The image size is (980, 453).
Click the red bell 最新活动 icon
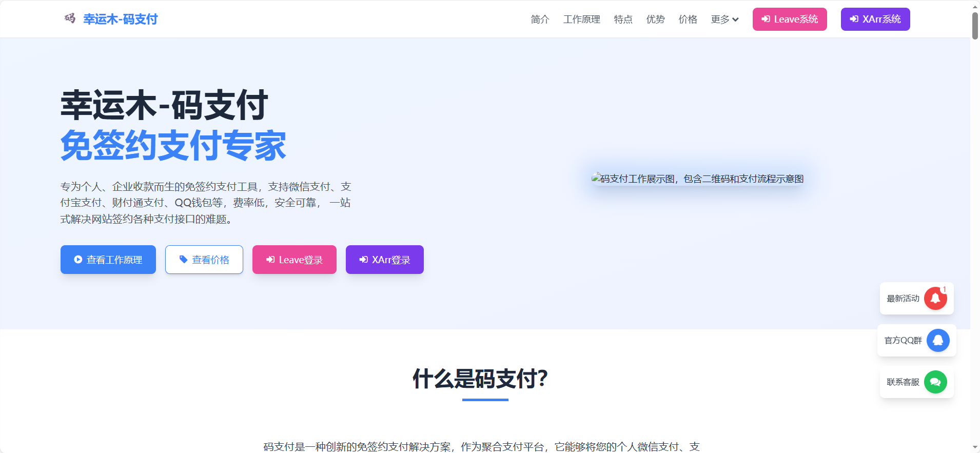point(935,298)
